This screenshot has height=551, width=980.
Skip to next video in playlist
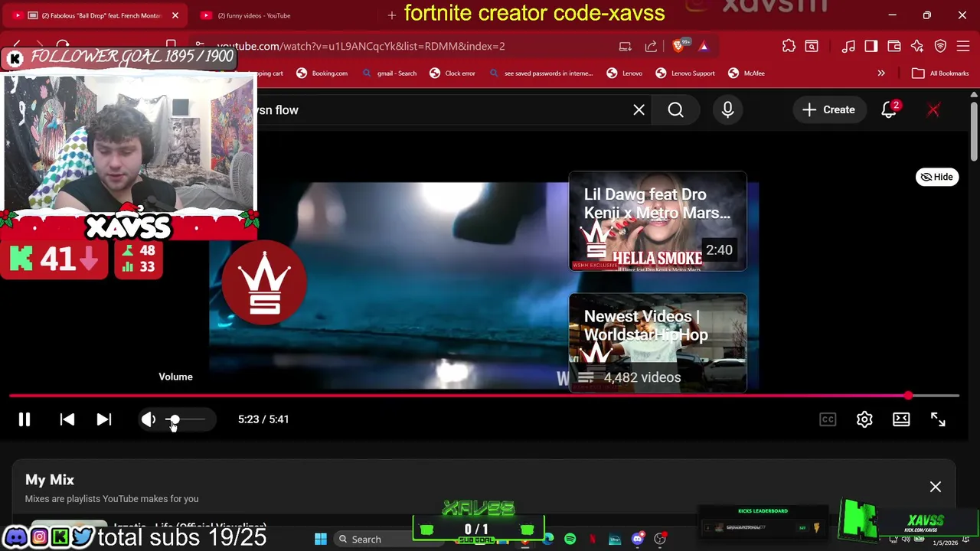[x=104, y=419]
